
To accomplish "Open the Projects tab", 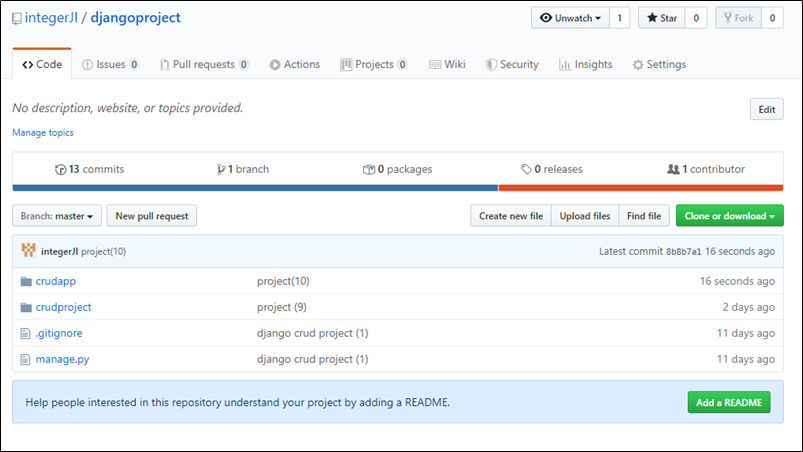I will tap(374, 64).
